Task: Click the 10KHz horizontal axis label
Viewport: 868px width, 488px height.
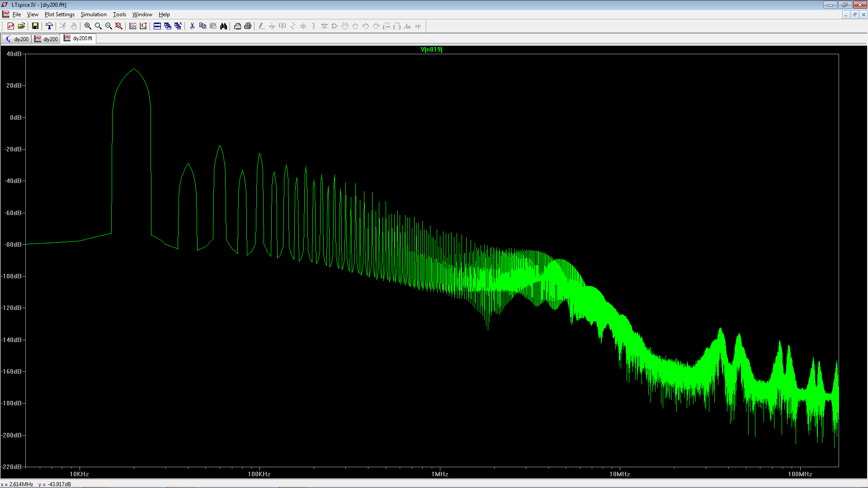Action: click(x=79, y=474)
